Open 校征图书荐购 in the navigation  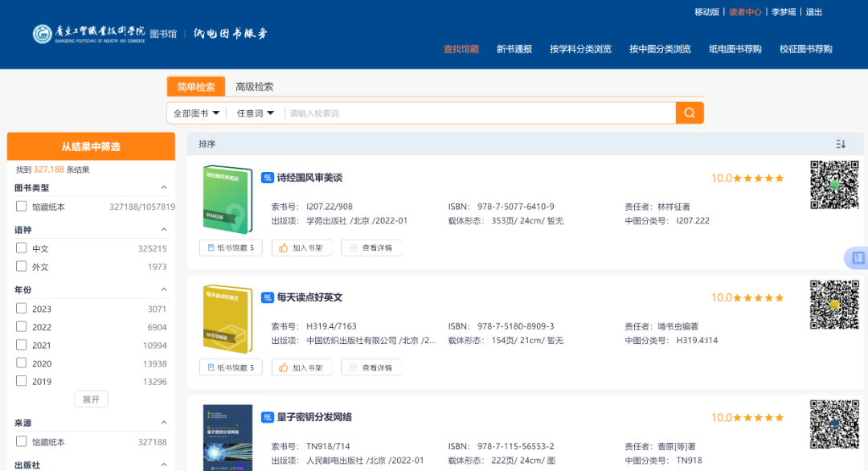point(806,49)
